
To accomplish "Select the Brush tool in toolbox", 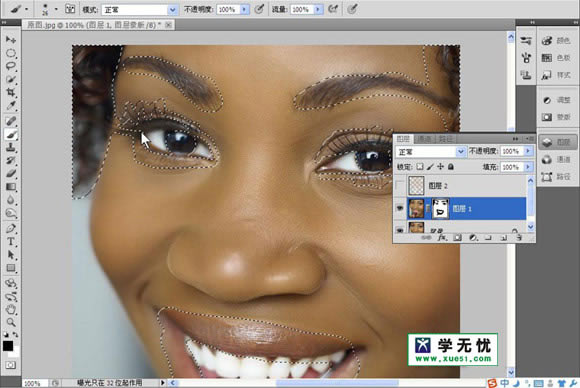I will coord(11,134).
